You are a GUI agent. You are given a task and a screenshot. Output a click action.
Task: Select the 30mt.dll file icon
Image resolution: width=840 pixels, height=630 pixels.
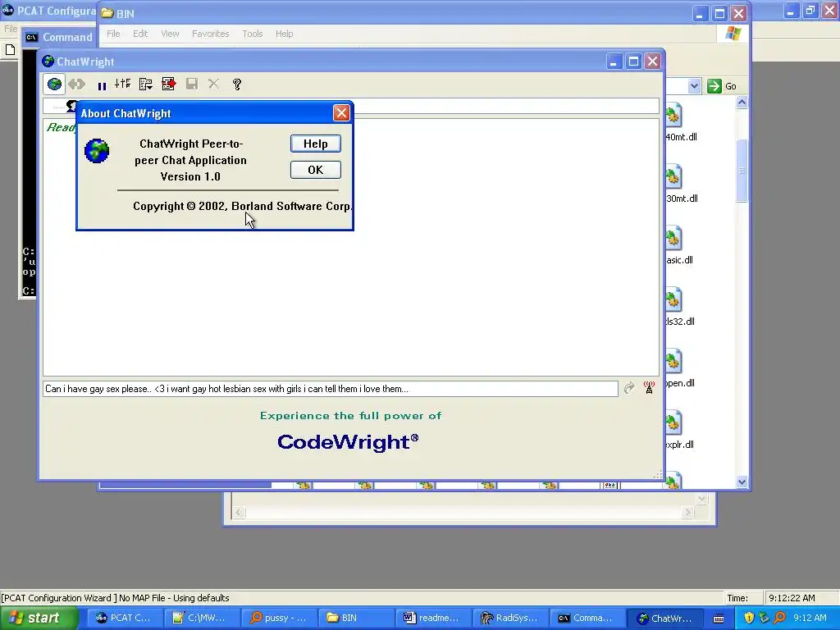pyautogui.click(x=674, y=177)
